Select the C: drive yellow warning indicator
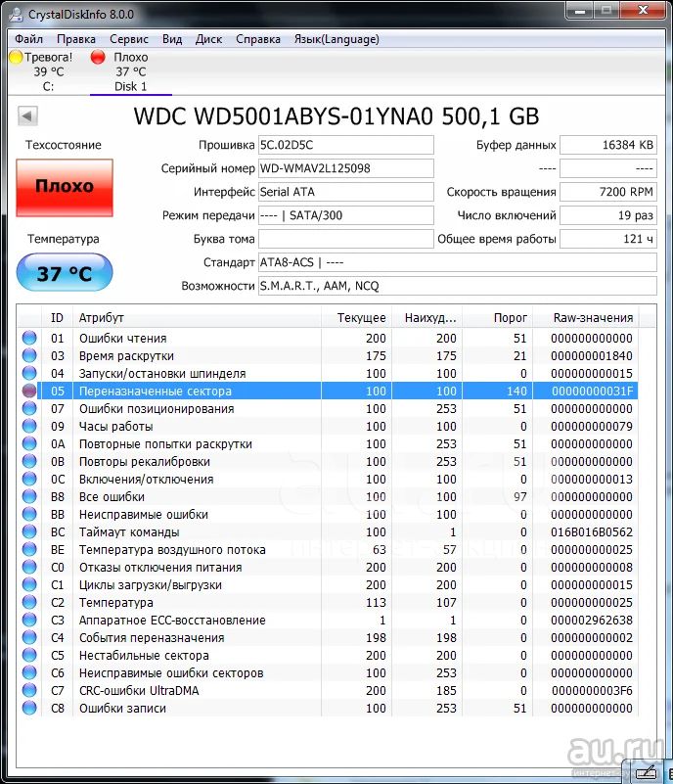The height and width of the screenshot is (784, 673). click(16, 57)
